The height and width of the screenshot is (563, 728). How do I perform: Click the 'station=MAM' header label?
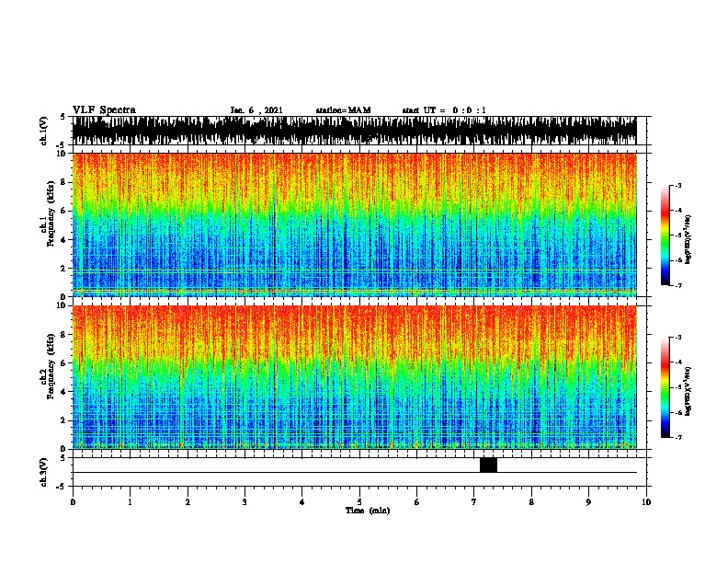343,110
